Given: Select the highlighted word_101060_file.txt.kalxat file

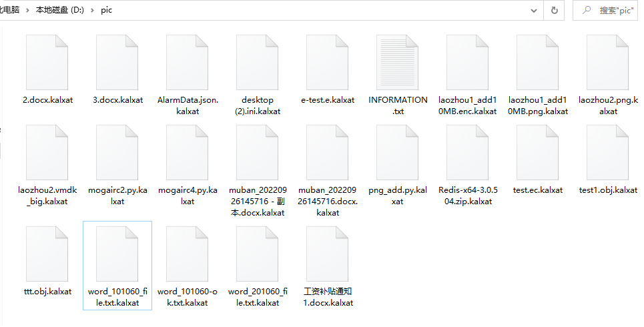Looking at the screenshot, I should 117,266.
